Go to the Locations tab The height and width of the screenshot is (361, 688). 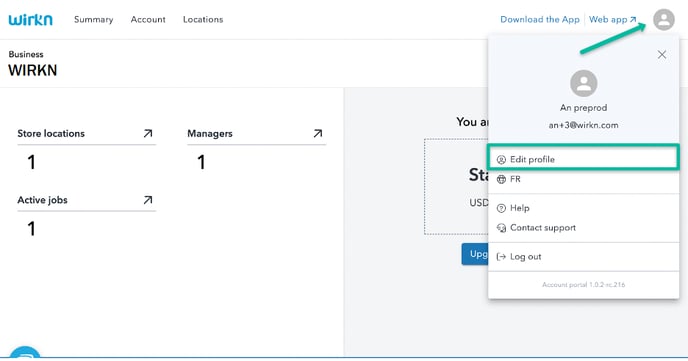pos(203,20)
